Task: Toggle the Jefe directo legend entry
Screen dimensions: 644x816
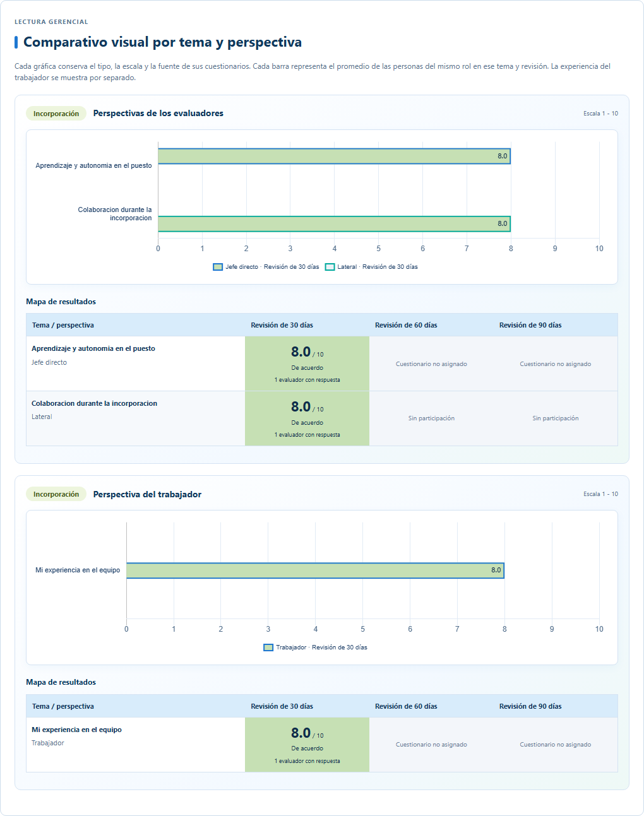Action: pos(266,267)
